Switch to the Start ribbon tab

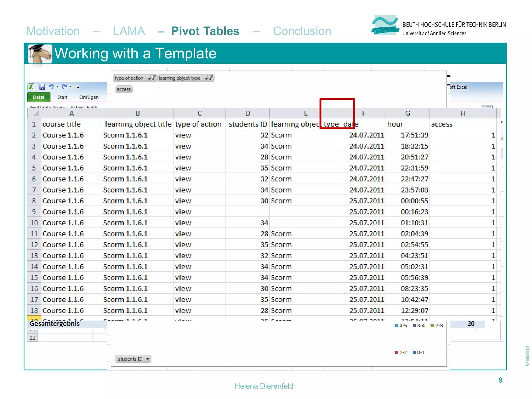click(62, 97)
